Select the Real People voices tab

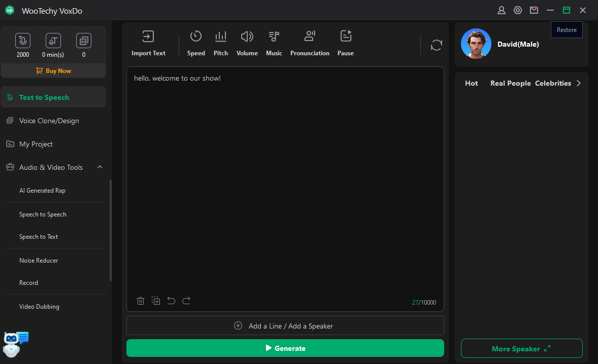click(x=510, y=83)
